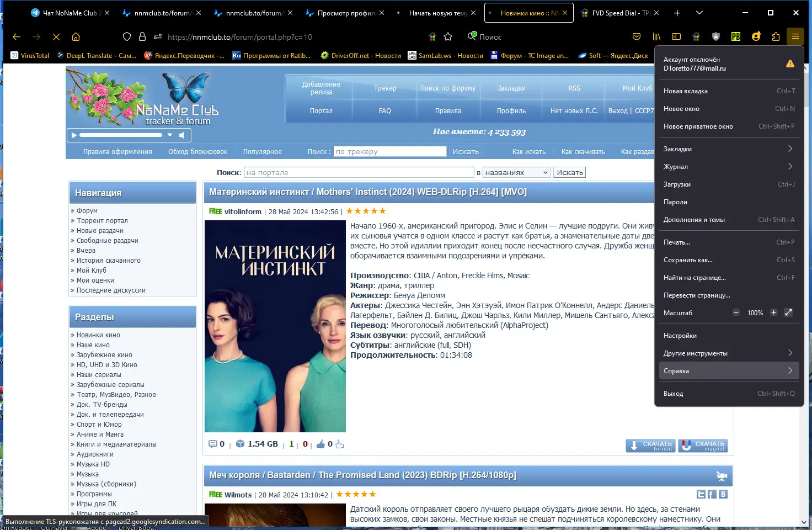Open Загрузки from the browser menu
This screenshot has height=530, width=812.
point(729,184)
